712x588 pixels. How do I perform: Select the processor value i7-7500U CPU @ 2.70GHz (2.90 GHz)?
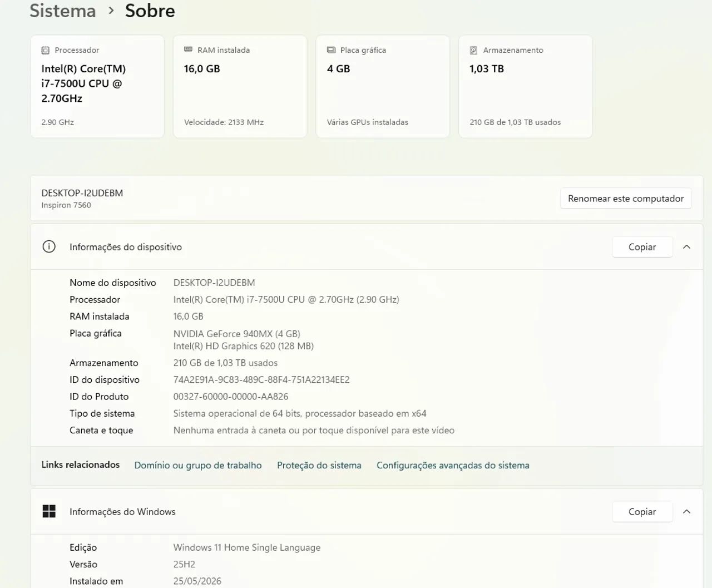286,299
